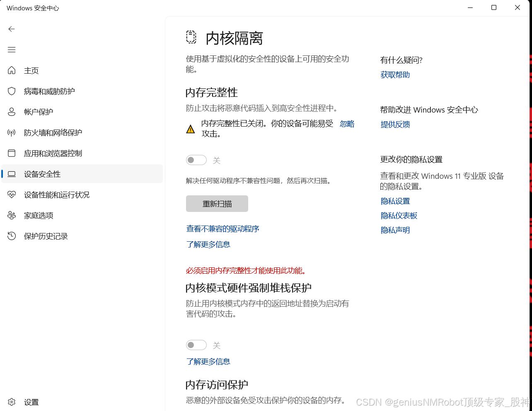Toggle the 内存完整性 switch
The width and height of the screenshot is (532, 411).
pyautogui.click(x=196, y=160)
